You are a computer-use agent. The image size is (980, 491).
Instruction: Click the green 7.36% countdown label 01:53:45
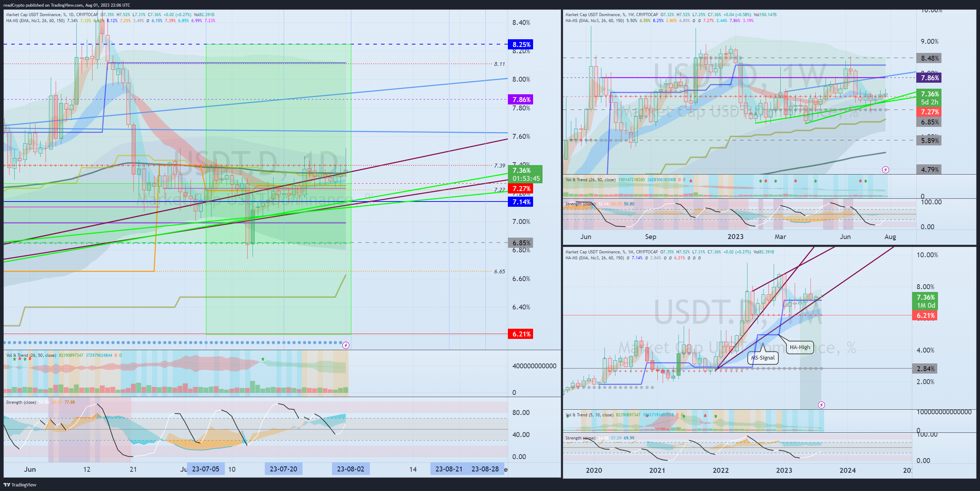pos(525,174)
